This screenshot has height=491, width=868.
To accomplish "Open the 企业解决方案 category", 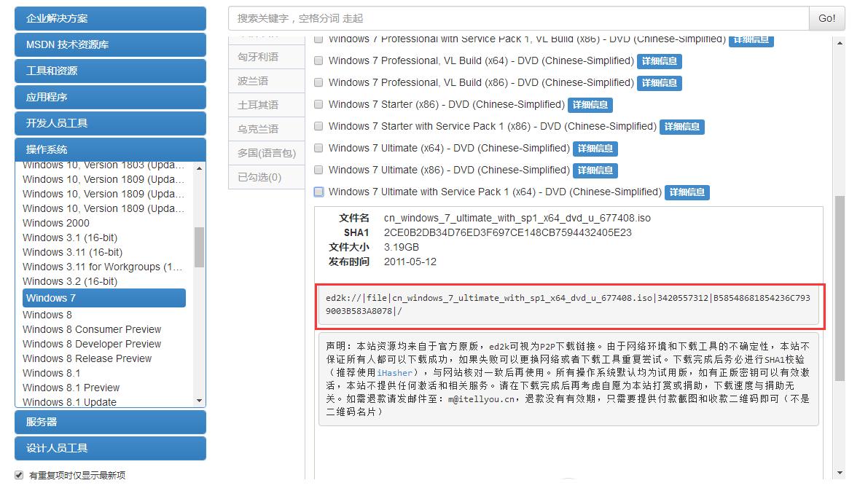I will (110, 18).
